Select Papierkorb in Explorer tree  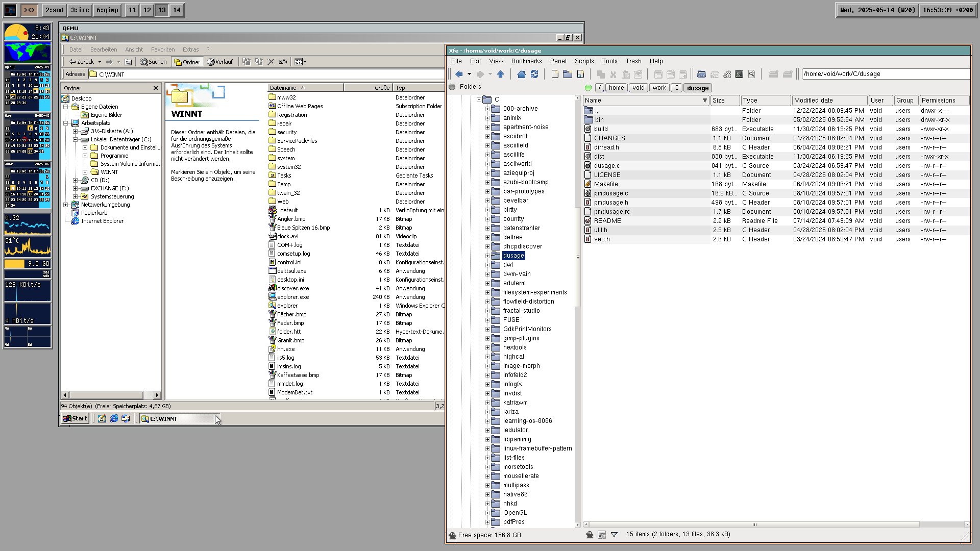[94, 213]
